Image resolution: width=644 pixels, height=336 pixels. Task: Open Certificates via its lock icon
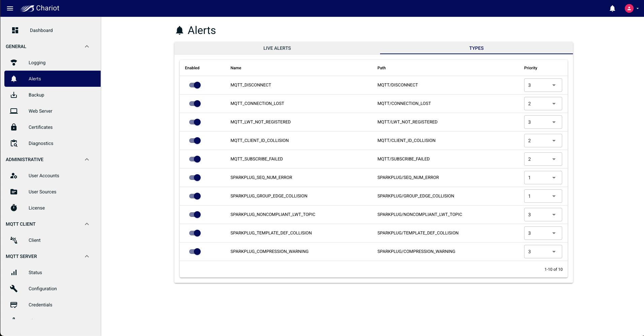14,127
